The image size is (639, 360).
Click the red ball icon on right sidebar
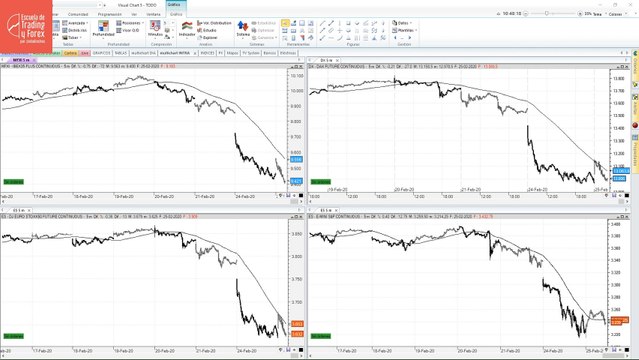pyautogui.click(x=635, y=126)
